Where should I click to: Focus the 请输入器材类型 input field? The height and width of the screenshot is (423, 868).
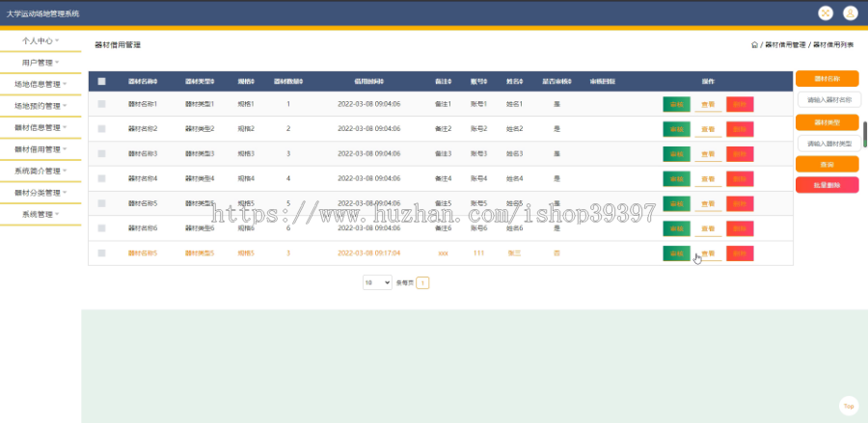coord(829,144)
